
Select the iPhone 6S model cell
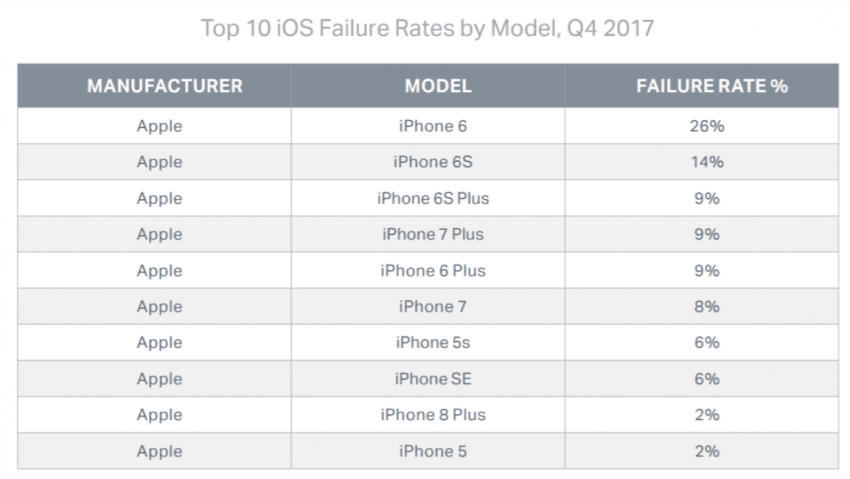[x=433, y=162]
